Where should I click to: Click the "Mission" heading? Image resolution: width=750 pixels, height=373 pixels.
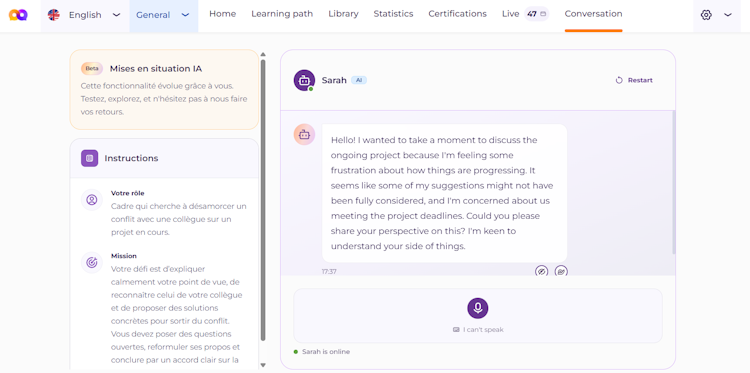pyautogui.click(x=124, y=256)
